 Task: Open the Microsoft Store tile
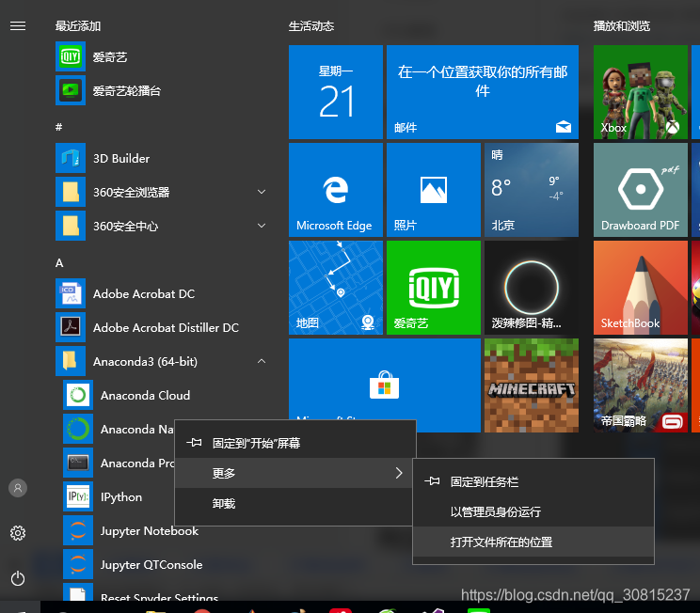[x=385, y=379]
